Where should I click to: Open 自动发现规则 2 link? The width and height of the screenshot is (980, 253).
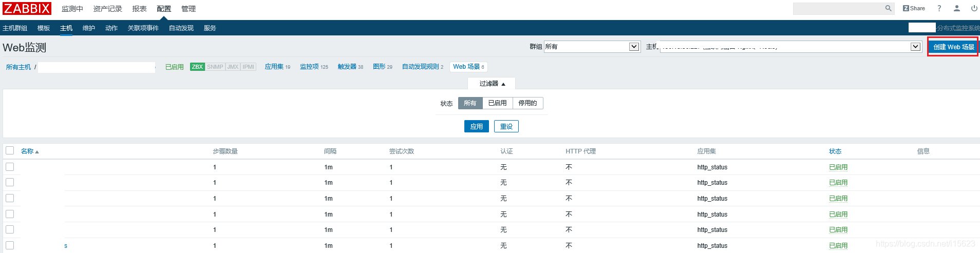(423, 67)
